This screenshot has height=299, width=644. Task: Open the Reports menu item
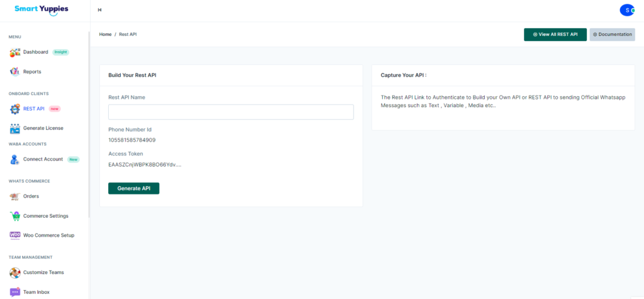[x=32, y=72]
